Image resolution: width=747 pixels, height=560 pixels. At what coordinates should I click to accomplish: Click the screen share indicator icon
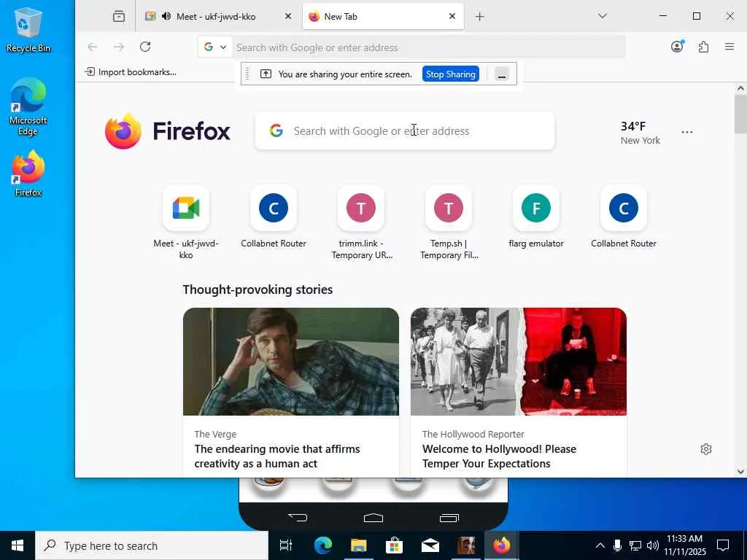tap(266, 74)
